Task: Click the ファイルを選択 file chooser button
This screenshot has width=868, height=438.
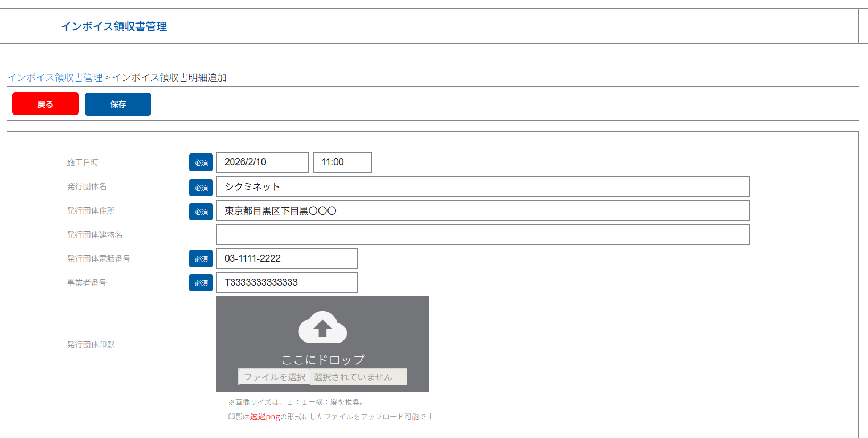Action: tap(274, 377)
